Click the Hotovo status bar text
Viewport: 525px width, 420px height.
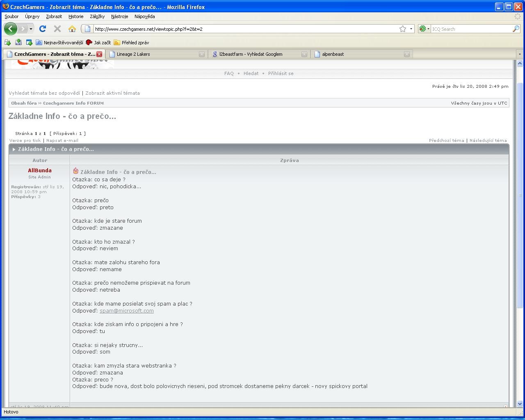pyautogui.click(x=11, y=412)
